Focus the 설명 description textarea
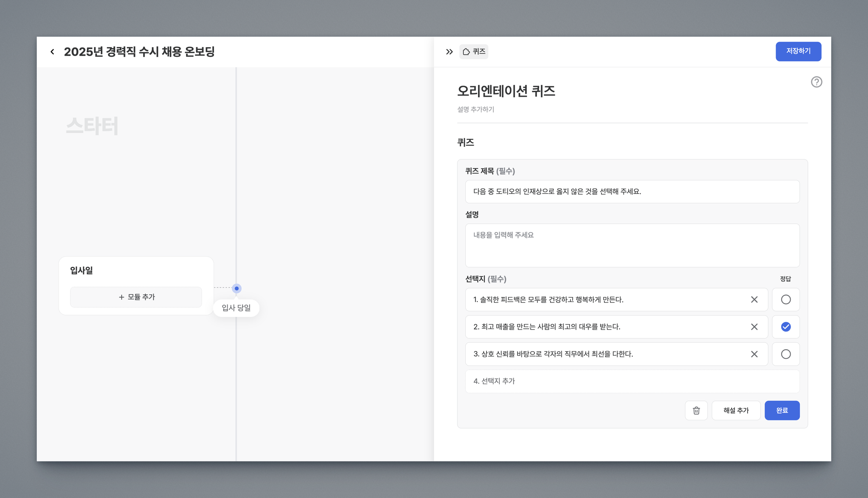Image resolution: width=868 pixels, height=498 pixels. pos(632,245)
